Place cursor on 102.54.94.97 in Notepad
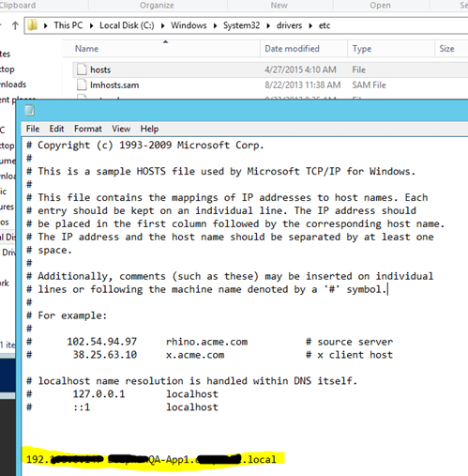Viewport: 468px width, 476px height. click(x=102, y=342)
